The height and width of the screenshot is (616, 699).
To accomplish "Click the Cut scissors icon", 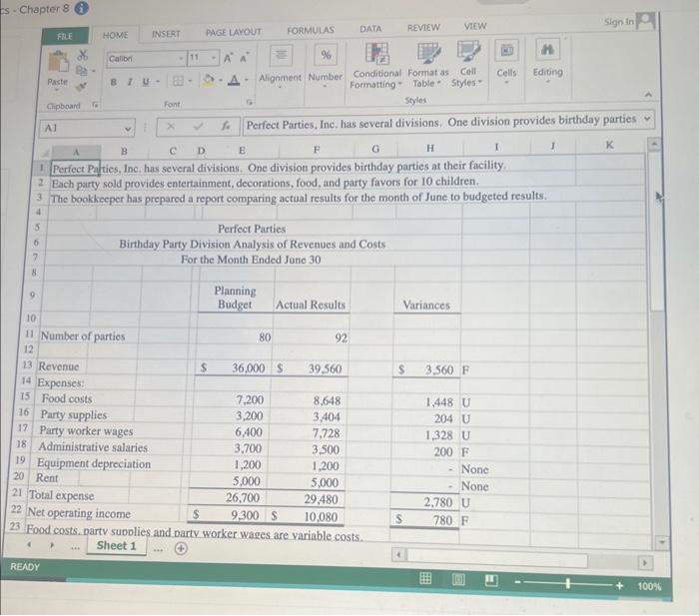I will pyautogui.click(x=83, y=55).
